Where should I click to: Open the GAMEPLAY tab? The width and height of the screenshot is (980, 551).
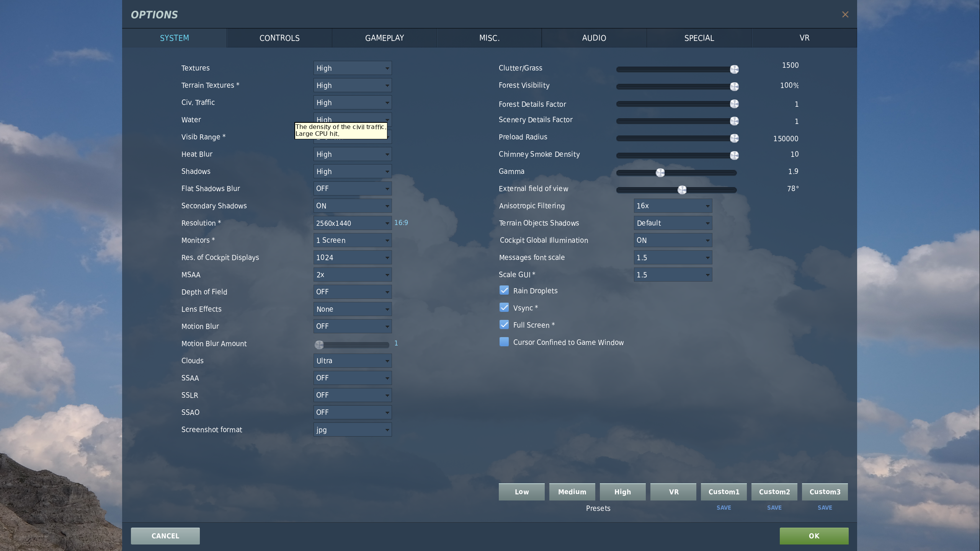click(x=384, y=38)
